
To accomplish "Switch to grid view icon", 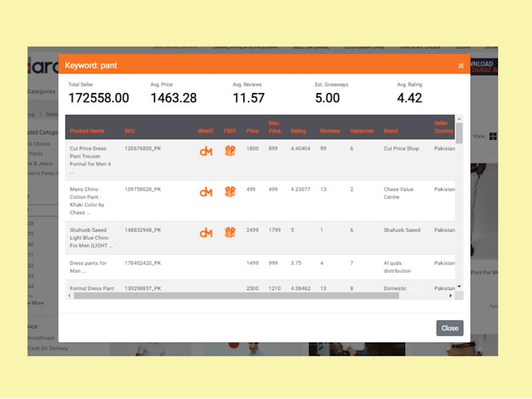I will pyautogui.click(x=493, y=136).
